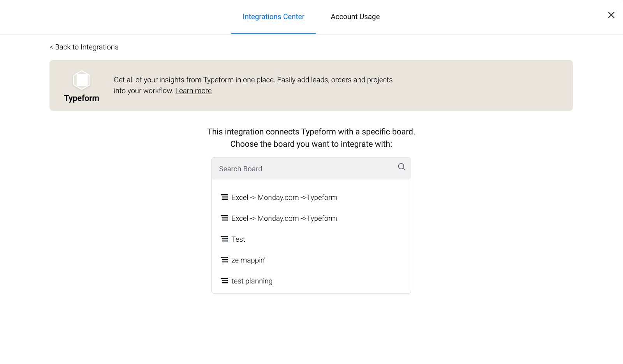Click the board icon beside test planning

pos(225,281)
